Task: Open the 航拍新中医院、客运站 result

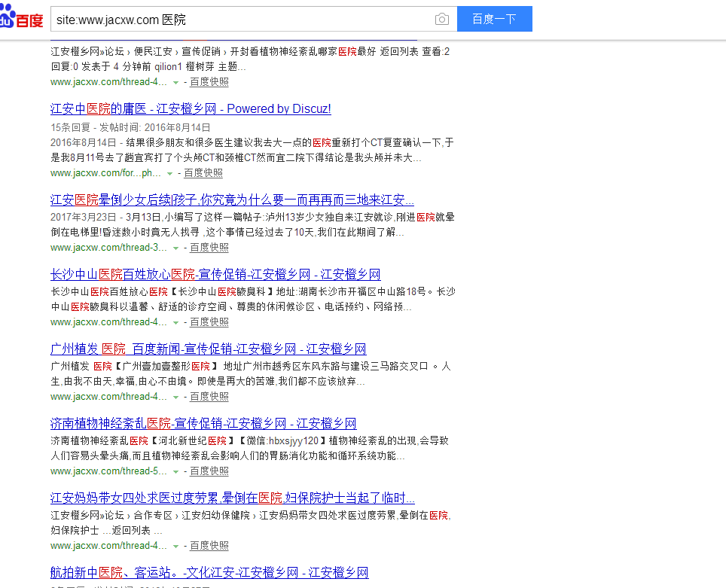Action: (209, 572)
